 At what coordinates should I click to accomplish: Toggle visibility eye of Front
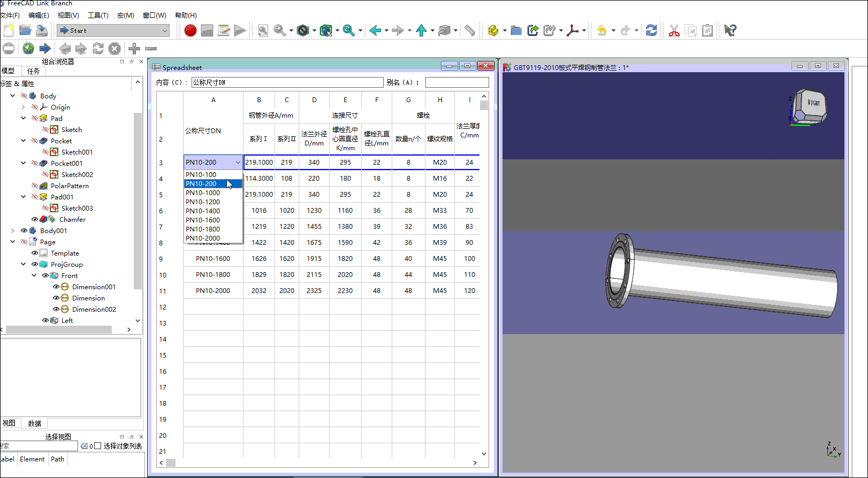[x=45, y=275]
